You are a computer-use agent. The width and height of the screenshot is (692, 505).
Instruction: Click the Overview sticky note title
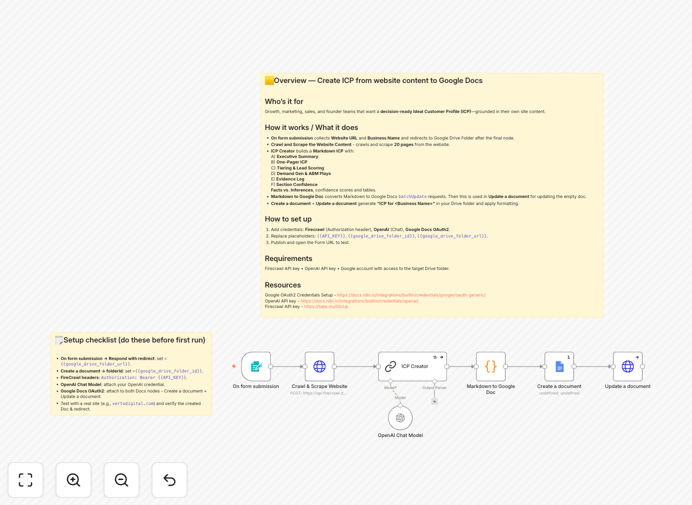pyautogui.click(x=373, y=80)
